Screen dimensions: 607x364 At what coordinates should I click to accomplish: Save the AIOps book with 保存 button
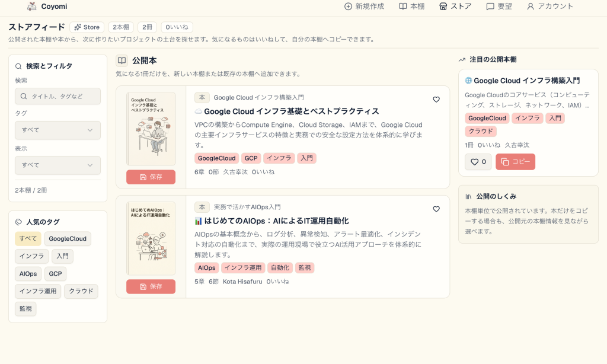151,286
